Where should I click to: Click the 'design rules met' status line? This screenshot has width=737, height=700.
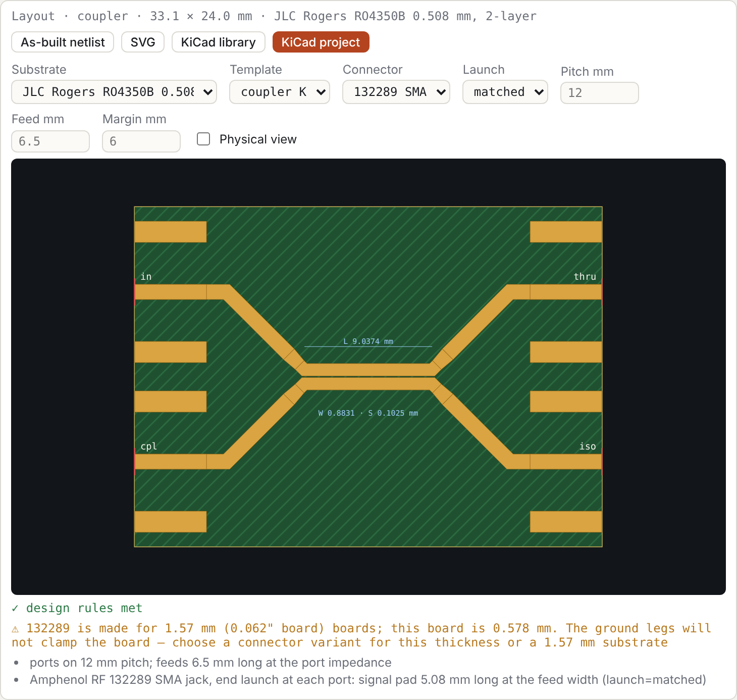[x=84, y=608]
